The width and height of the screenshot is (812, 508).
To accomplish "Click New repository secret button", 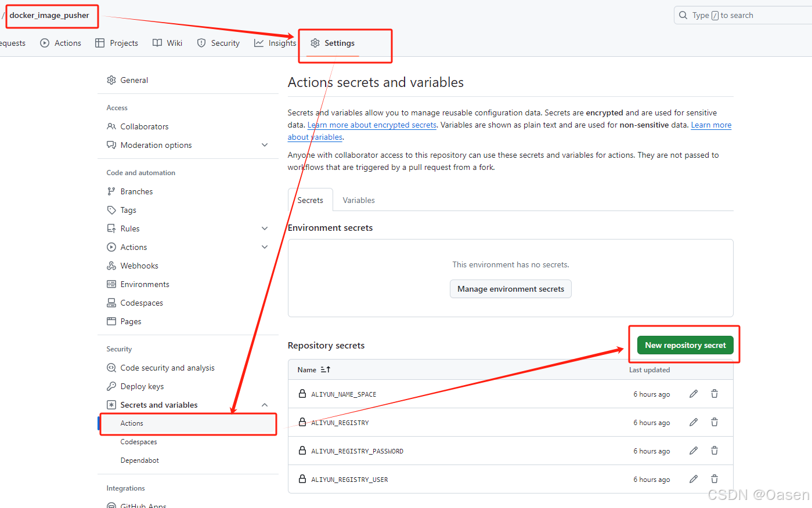I will tap(685, 345).
